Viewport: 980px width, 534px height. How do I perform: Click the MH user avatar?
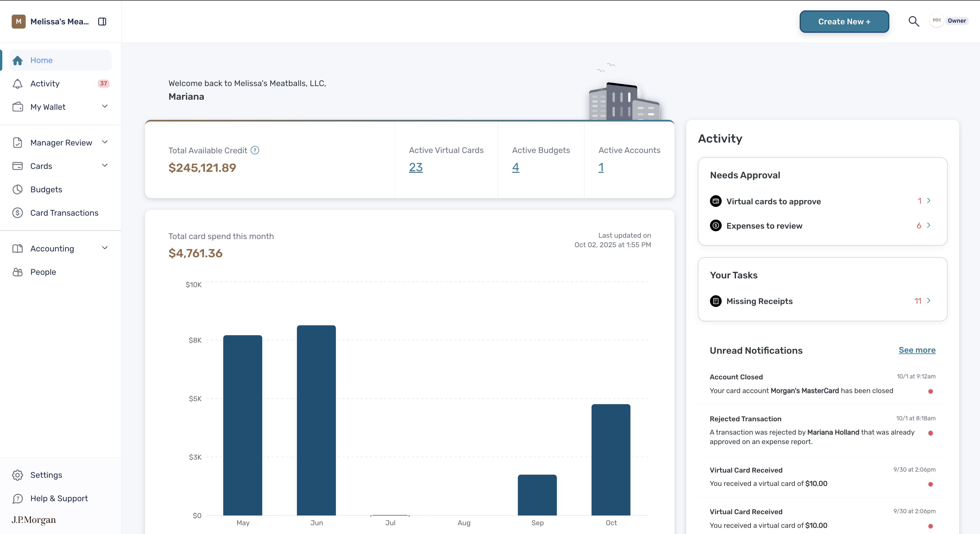click(x=936, y=20)
